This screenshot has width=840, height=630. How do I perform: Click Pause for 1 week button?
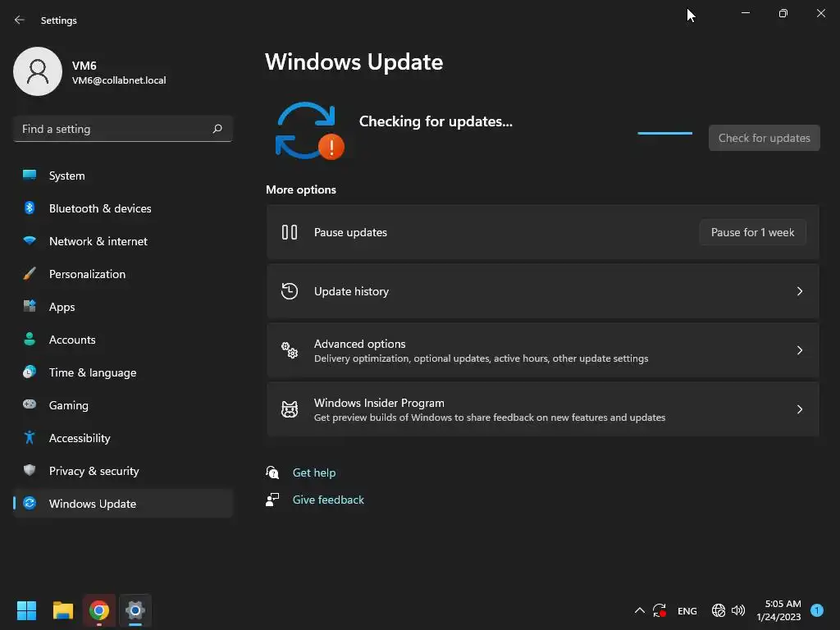point(753,232)
